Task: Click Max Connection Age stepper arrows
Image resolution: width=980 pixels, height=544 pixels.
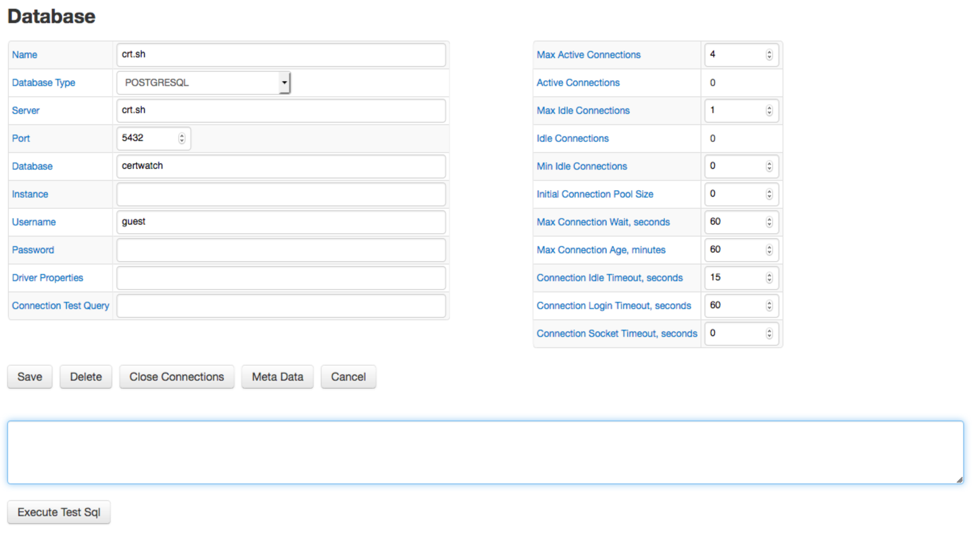Action: click(769, 250)
